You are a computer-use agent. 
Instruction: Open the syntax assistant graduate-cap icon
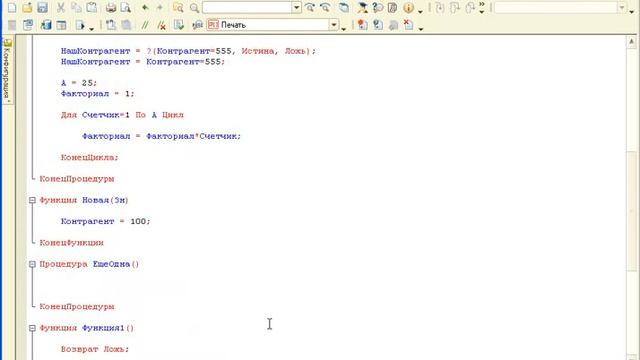tap(362, 7)
